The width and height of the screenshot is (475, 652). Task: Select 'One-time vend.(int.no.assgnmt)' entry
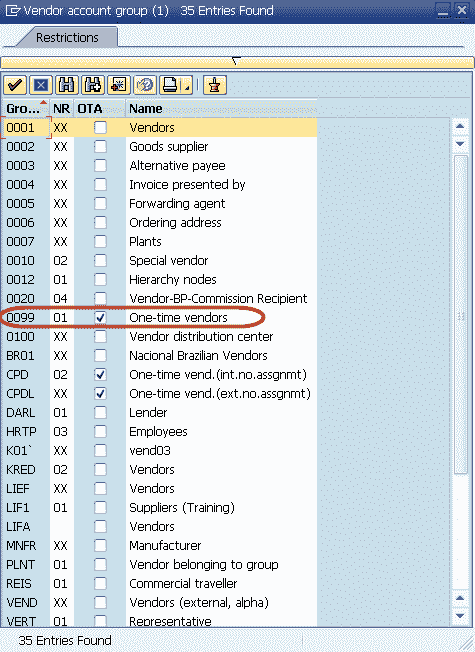tap(218, 374)
